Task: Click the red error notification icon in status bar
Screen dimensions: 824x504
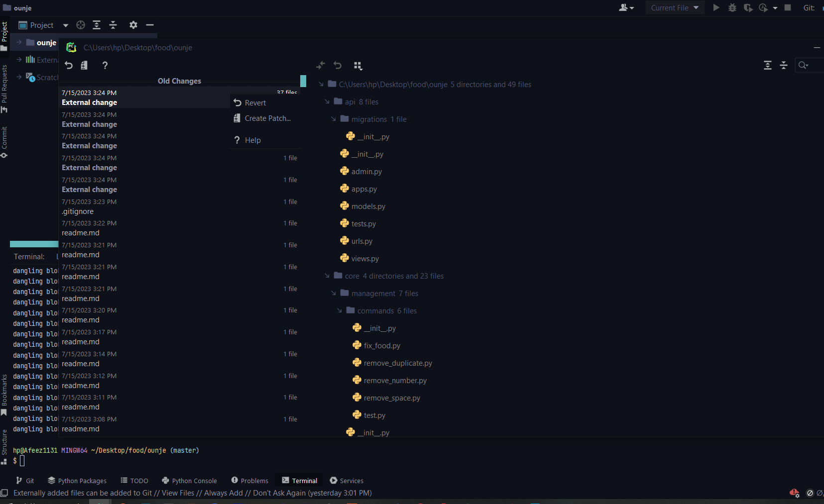Action: (795, 493)
